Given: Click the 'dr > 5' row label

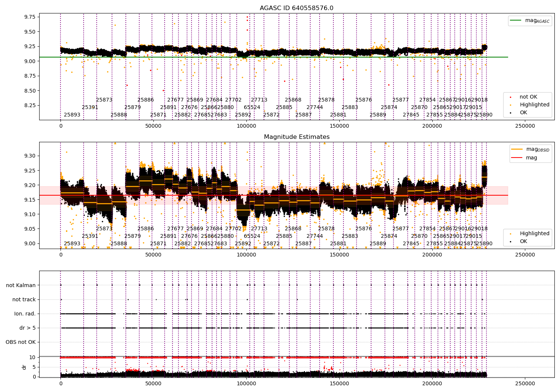Looking at the screenshot, I should pos(28,328).
